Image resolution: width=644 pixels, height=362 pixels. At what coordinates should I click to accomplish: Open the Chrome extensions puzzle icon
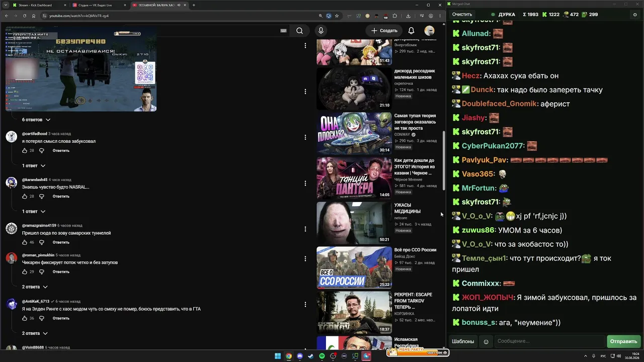coord(394,16)
